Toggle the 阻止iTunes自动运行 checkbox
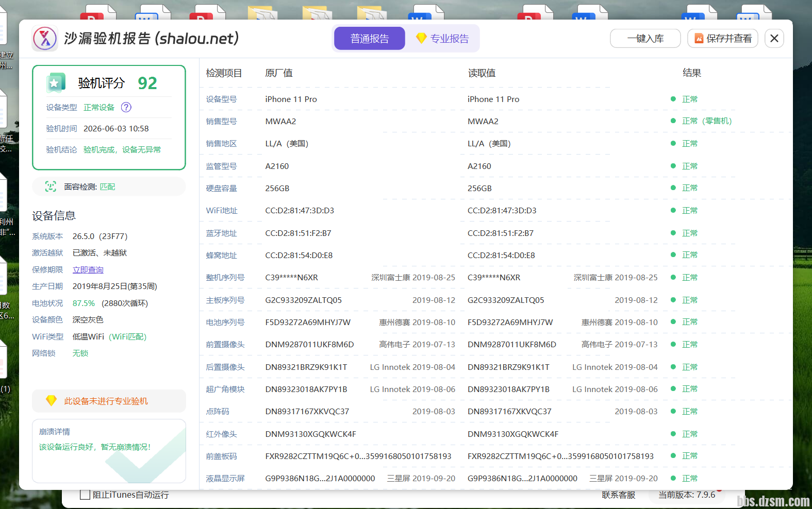The height and width of the screenshot is (509, 812). pyautogui.click(x=86, y=495)
